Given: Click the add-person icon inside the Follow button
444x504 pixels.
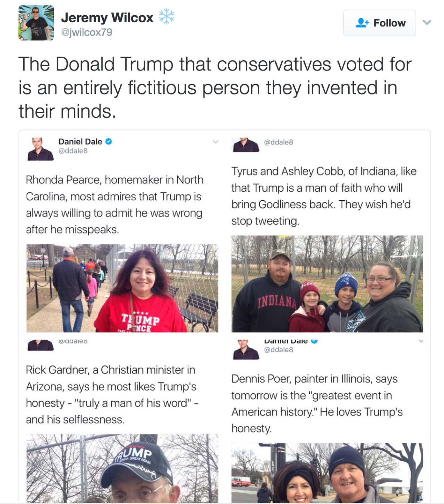Looking at the screenshot, I should [362, 23].
